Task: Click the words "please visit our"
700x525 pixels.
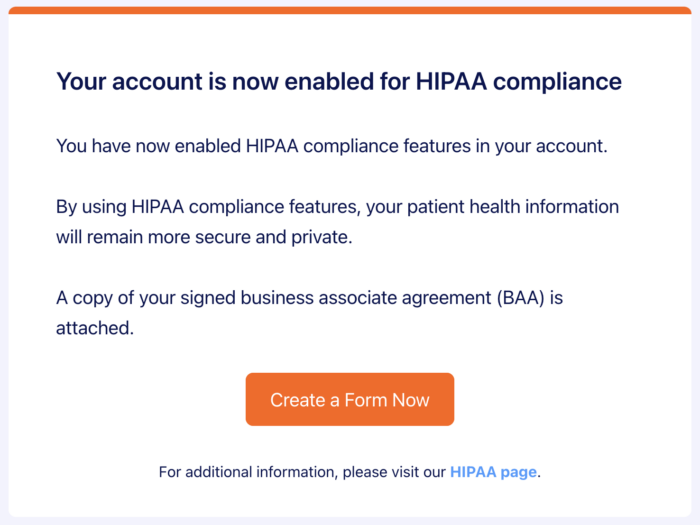Action: point(394,472)
